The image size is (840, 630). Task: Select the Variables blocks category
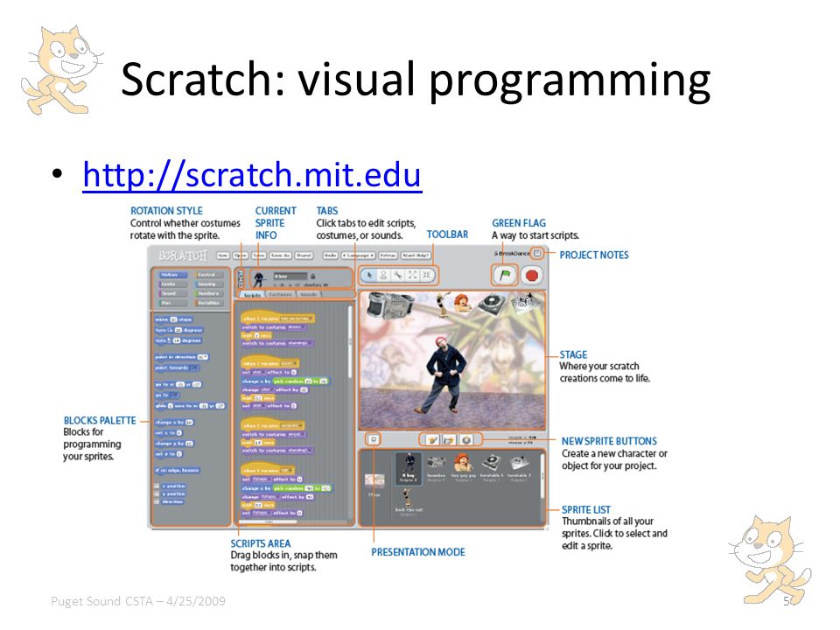tap(209, 304)
